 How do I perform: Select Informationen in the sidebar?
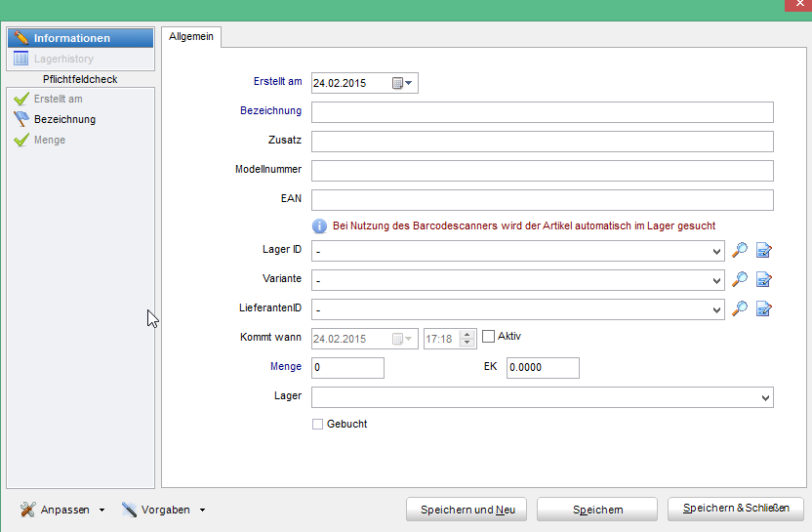80,38
